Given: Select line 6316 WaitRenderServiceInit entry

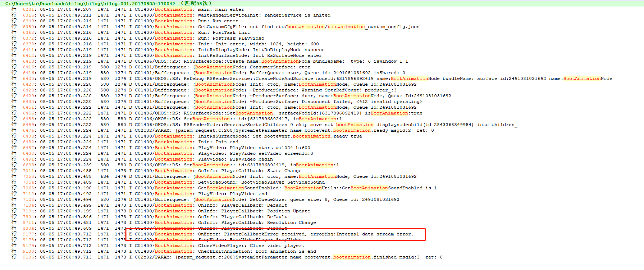Looking at the screenshot, I should coord(171,15).
